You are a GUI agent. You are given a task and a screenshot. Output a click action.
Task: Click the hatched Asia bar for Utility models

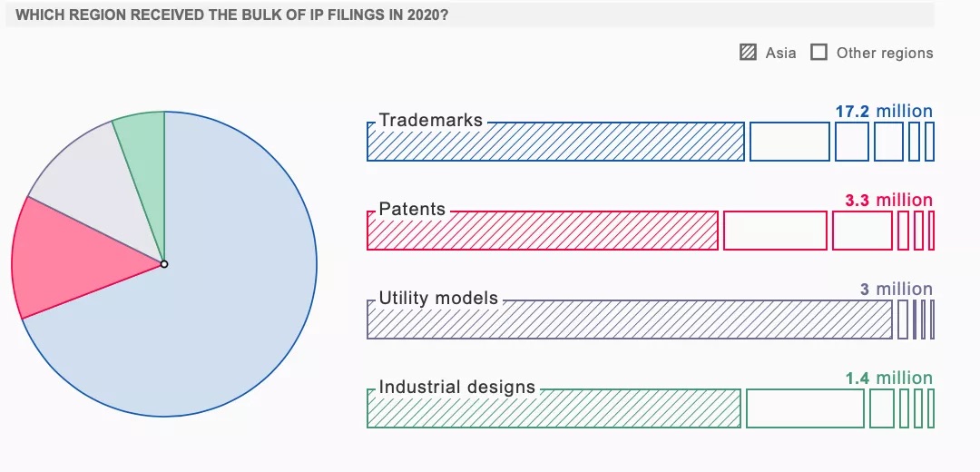click(x=630, y=320)
